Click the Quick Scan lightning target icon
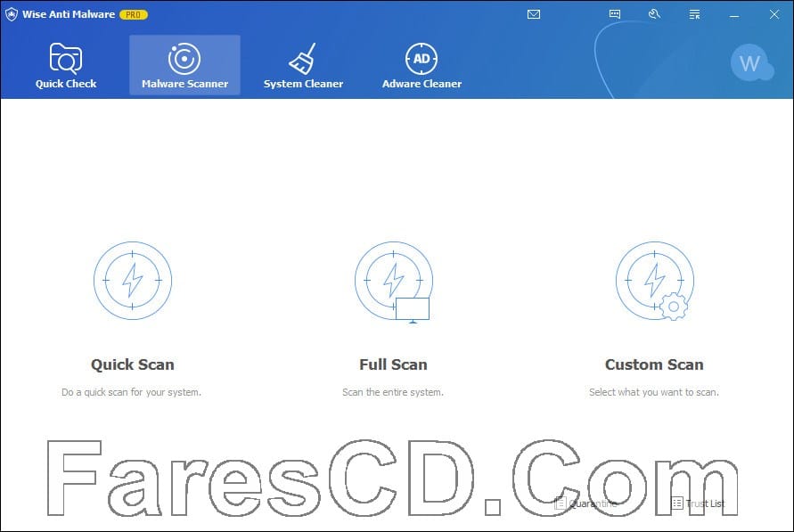 point(133,281)
